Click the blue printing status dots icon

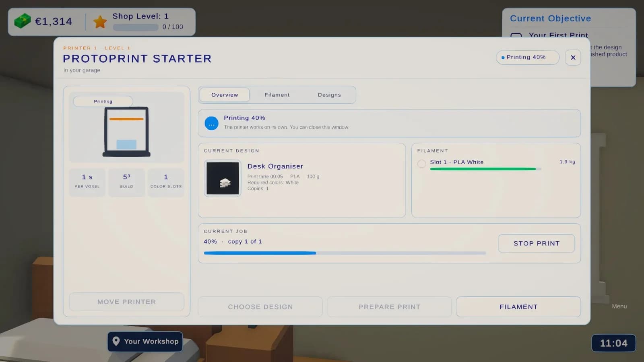click(211, 123)
